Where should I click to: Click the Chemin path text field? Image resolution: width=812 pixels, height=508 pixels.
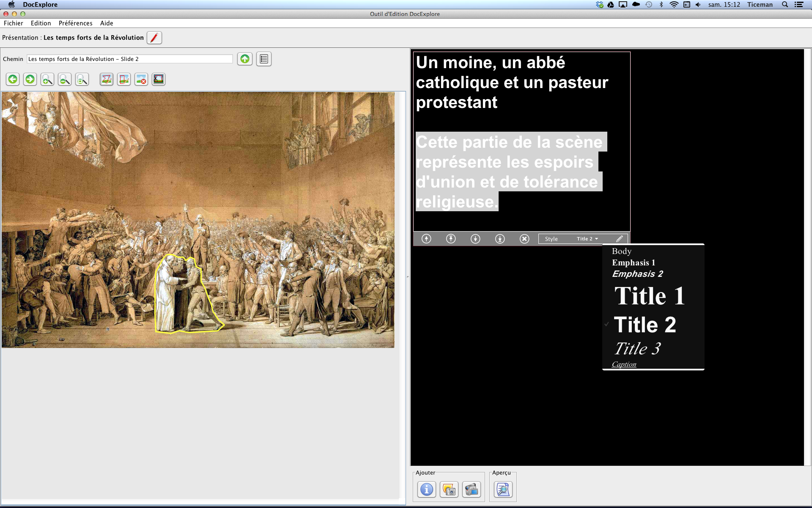[x=129, y=59]
